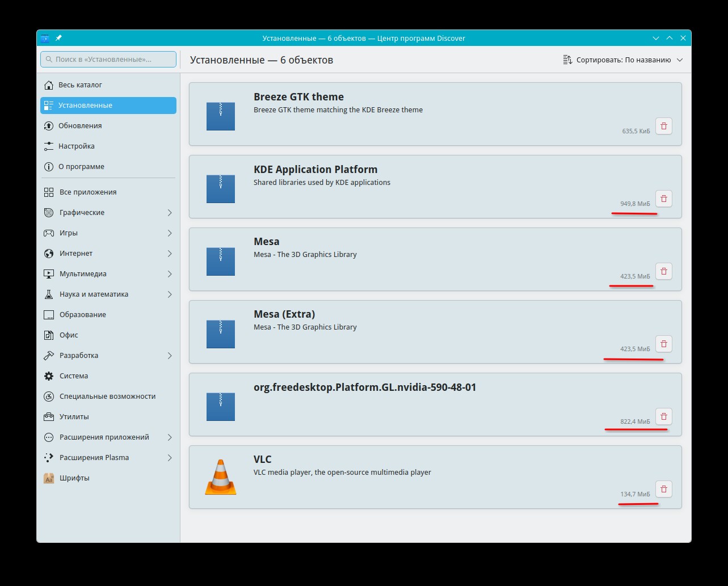Screen dimensions: 728x586
Task: Open the sort order dropdown 'Сортировать'
Action: tap(622, 60)
